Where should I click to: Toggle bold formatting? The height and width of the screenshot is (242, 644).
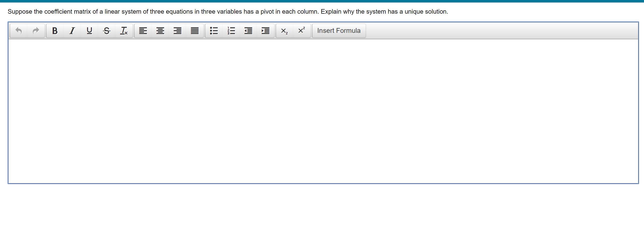point(55,31)
